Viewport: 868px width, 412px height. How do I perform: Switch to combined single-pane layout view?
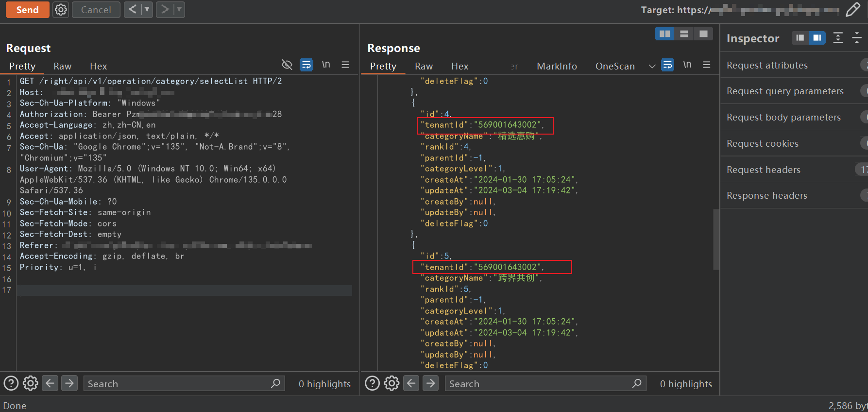click(703, 34)
